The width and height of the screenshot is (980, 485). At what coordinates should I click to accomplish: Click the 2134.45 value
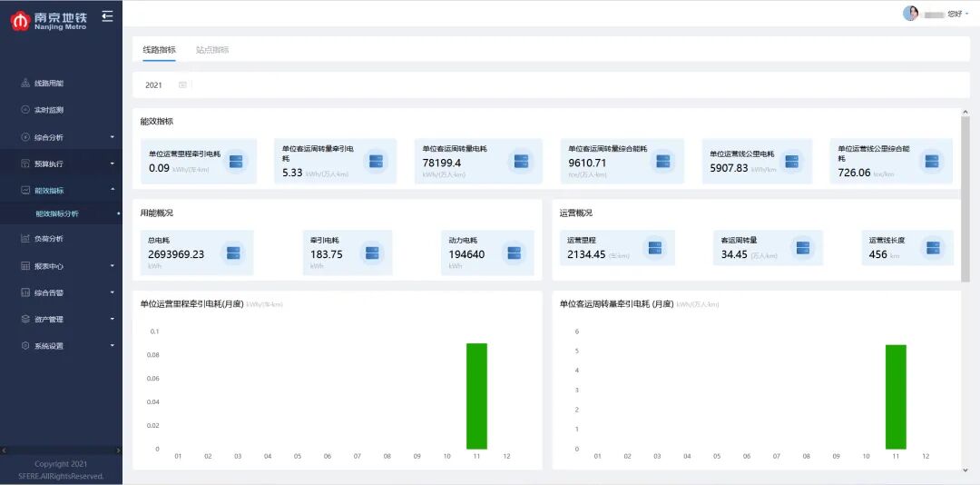pos(586,254)
